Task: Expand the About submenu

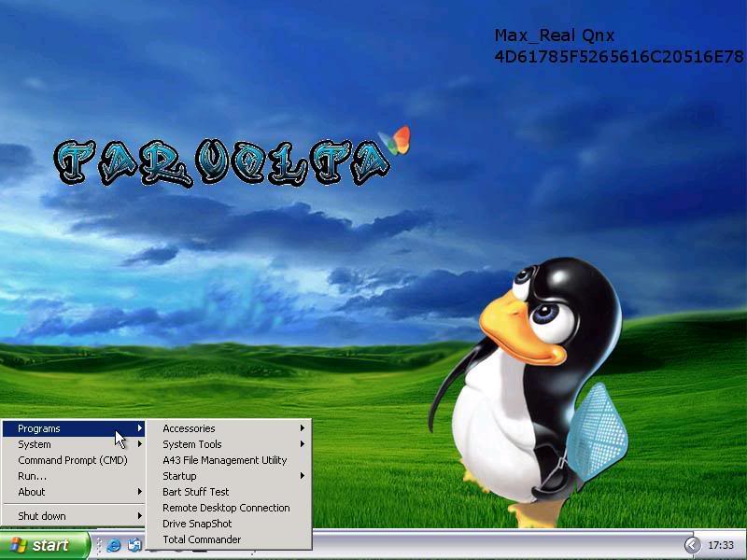Action: pyautogui.click(x=74, y=492)
